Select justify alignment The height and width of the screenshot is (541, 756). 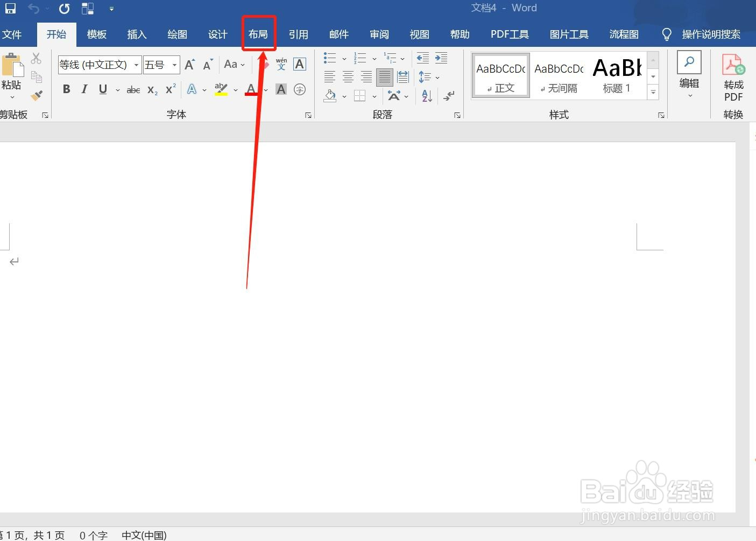tap(385, 77)
